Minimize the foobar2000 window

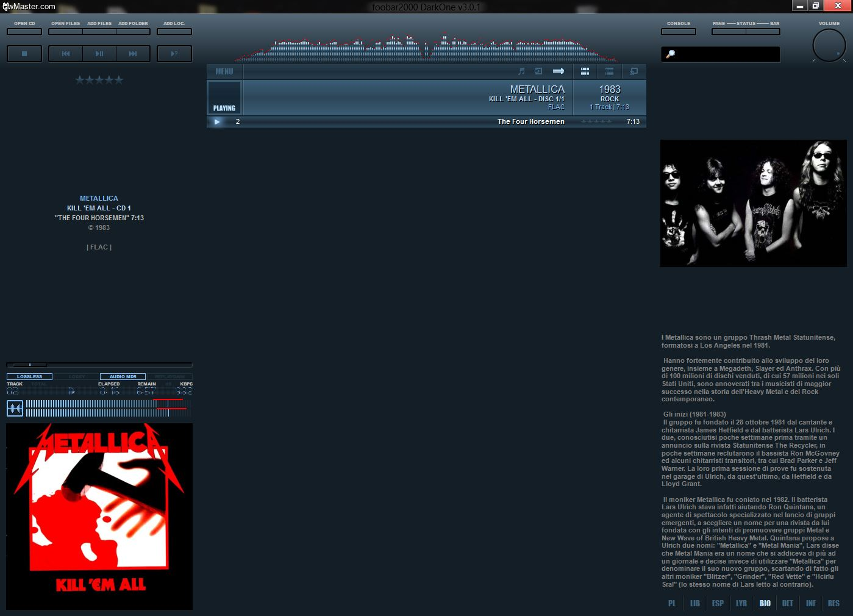point(800,5)
